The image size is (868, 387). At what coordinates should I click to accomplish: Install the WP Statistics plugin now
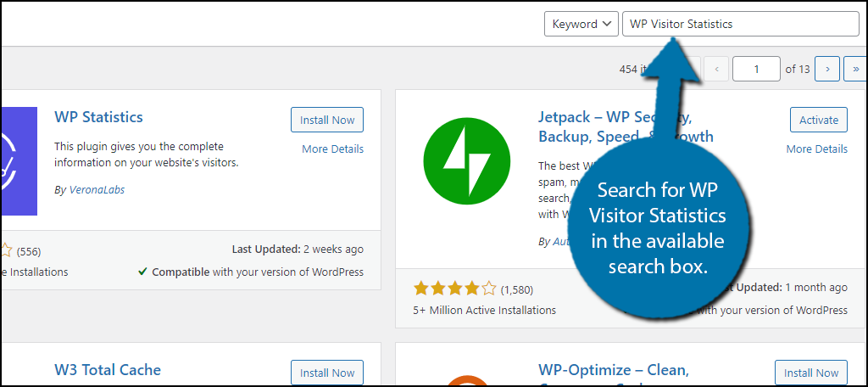[x=327, y=120]
